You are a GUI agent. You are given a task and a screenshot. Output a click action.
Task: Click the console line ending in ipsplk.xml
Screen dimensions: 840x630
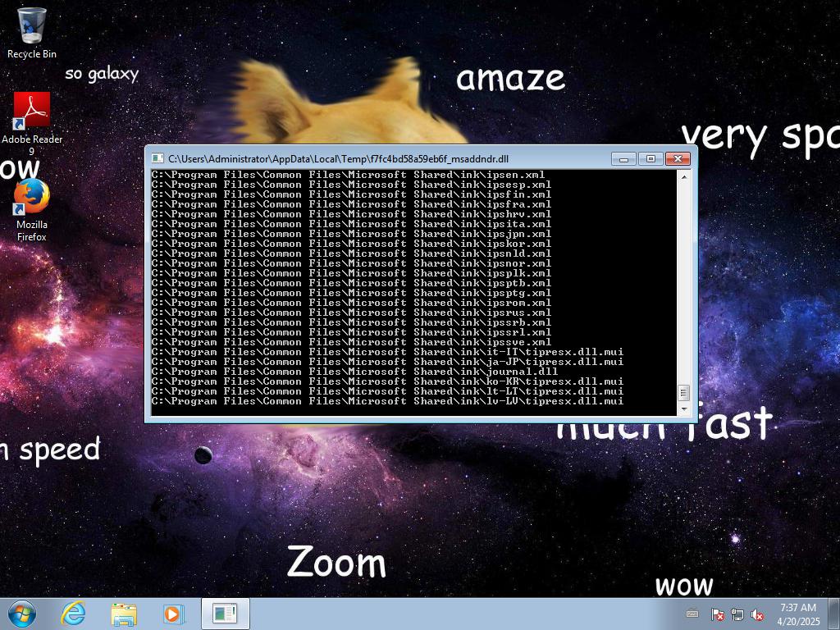(351, 273)
